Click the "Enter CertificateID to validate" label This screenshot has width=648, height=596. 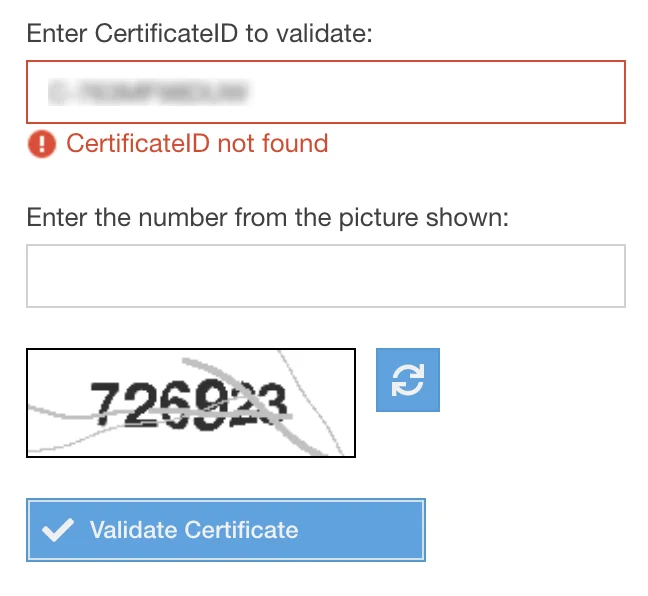(x=199, y=34)
